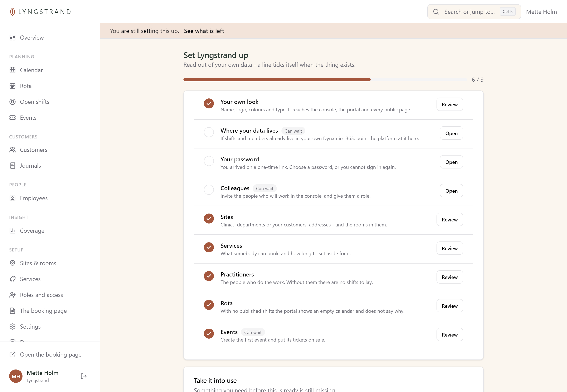Viewport: 567px width, 392px height.
Task: Click the Open shifts lifebuoy icon
Action: (x=13, y=102)
